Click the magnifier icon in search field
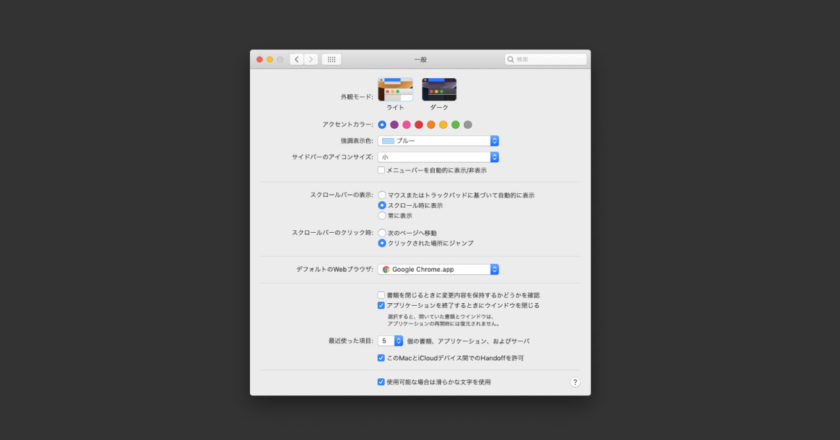The width and height of the screenshot is (840, 440). 511,59
